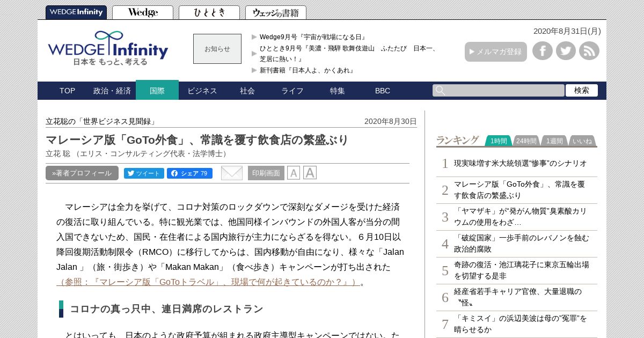Switch to Wedge magazine tab
This screenshot has height=338, width=644.
(x=143, y=12)
